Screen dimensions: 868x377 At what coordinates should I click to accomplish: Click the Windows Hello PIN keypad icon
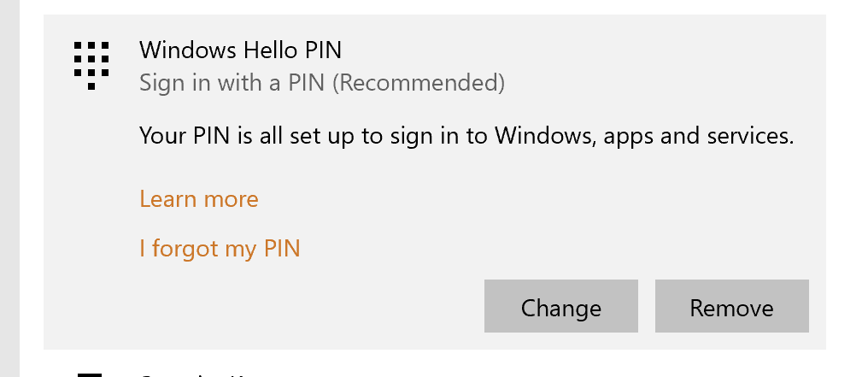(91, 64)
